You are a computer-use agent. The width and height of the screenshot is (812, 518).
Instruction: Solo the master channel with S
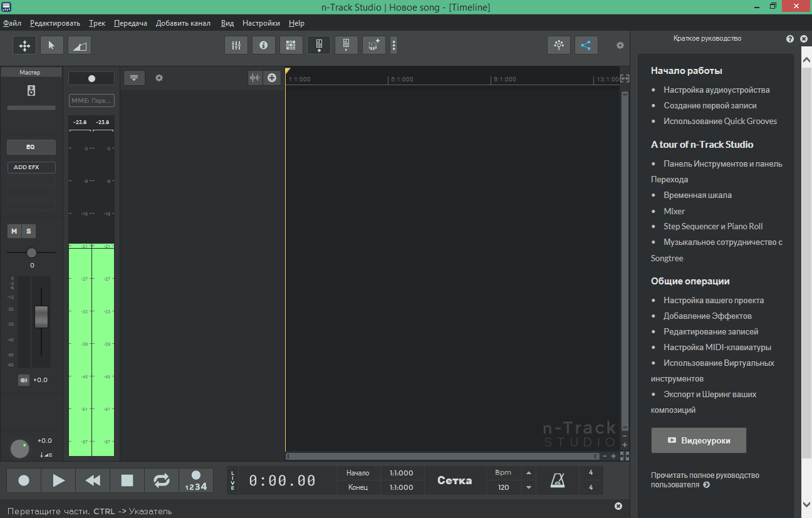(29, 232)
